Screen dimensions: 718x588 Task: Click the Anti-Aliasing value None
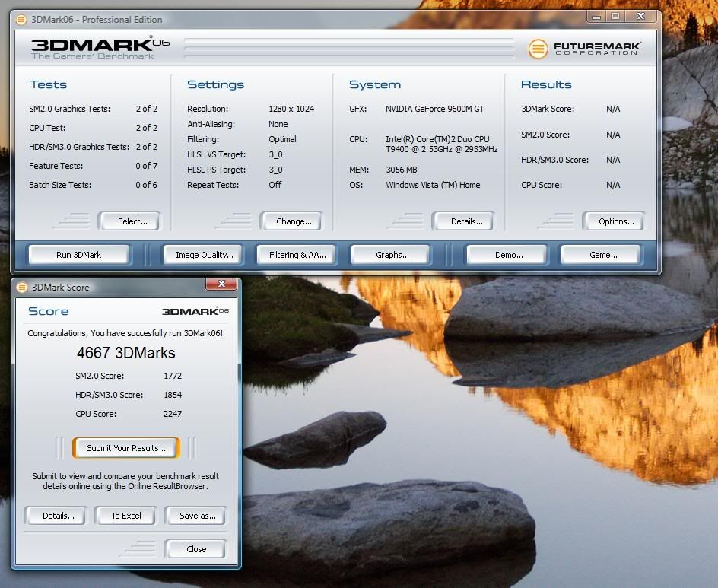tap(278, 124)
